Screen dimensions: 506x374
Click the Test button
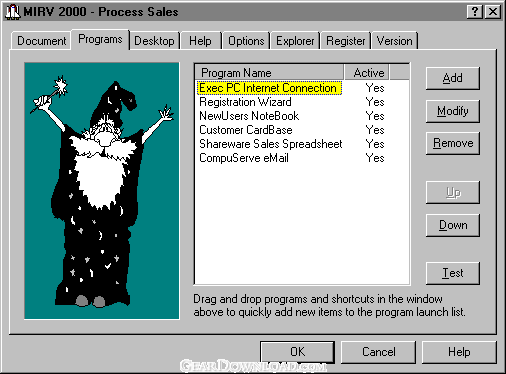(453, 273)
